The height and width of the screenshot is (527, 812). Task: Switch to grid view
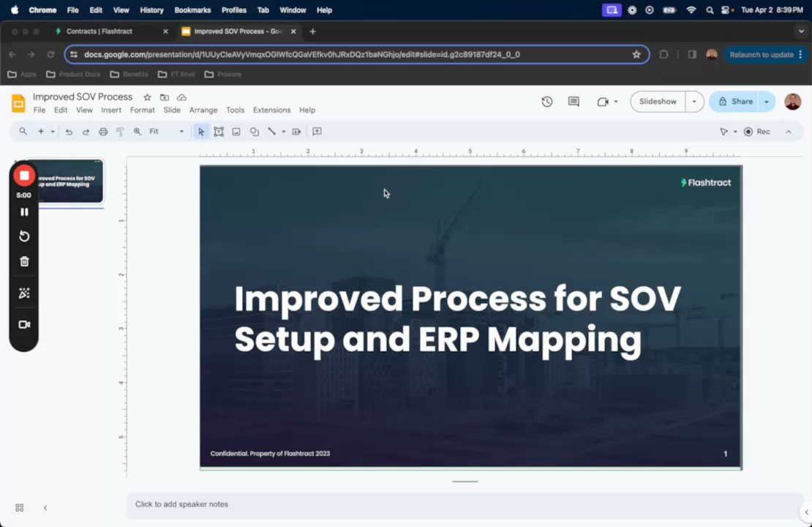20,508
